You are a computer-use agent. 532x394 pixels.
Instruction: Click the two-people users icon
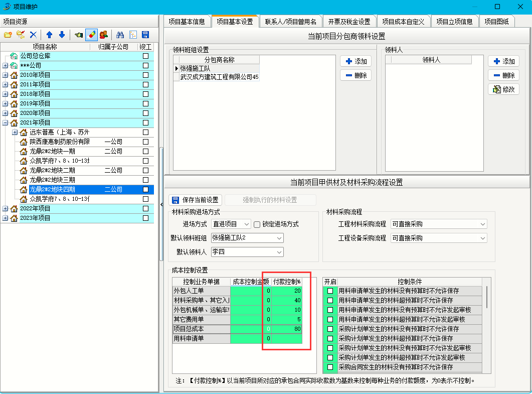click(104, 35)
